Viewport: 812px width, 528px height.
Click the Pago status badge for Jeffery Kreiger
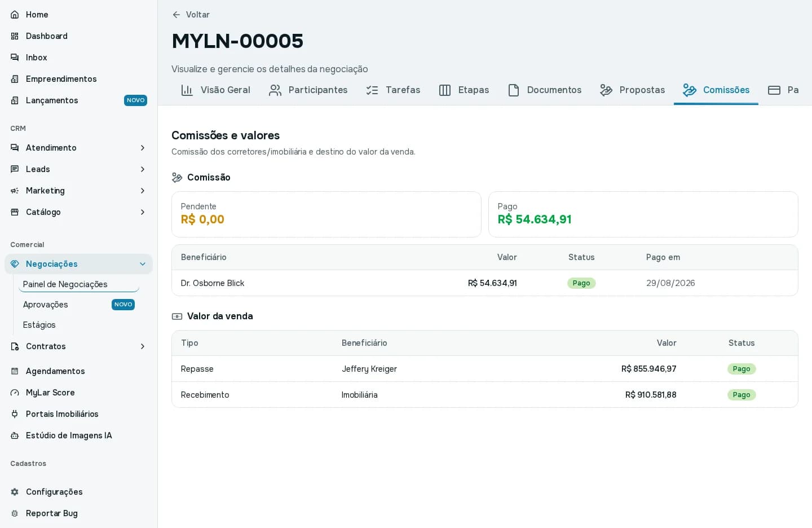coord(742,369)
